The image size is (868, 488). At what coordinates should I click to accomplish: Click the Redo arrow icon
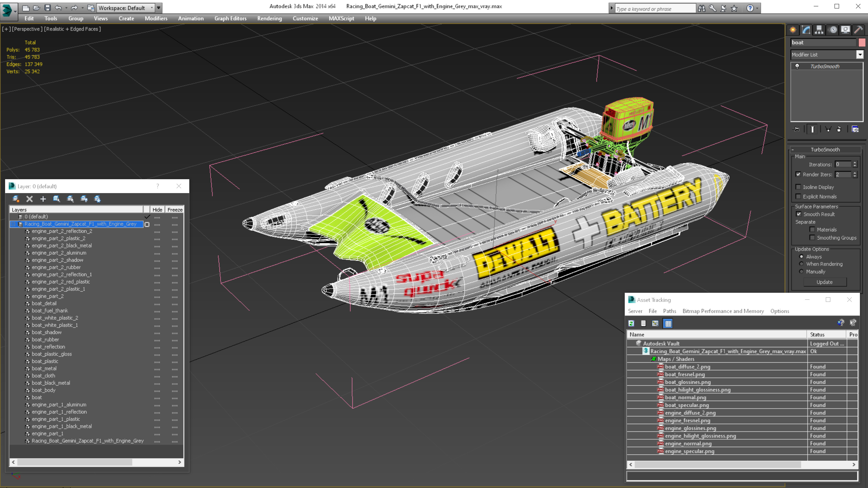click(74, 8)
